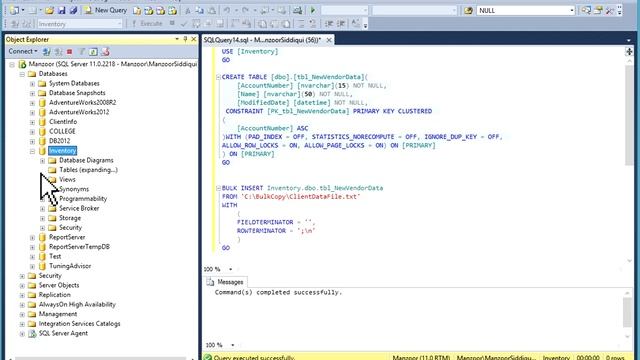This screenshot has height=360, width=640.
Task: Click the Redo icon
Action: coord(245,11)
